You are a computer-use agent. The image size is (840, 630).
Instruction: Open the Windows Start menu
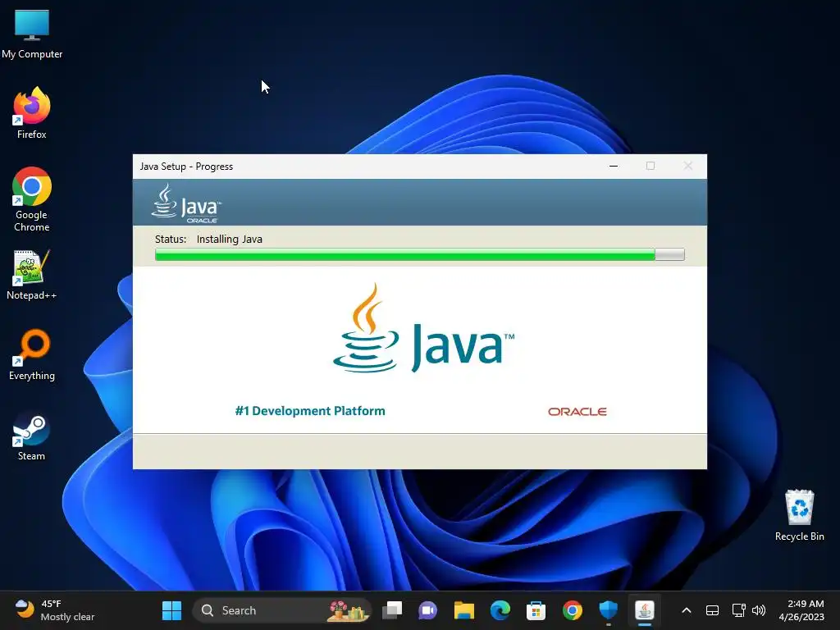coord(172,610)
